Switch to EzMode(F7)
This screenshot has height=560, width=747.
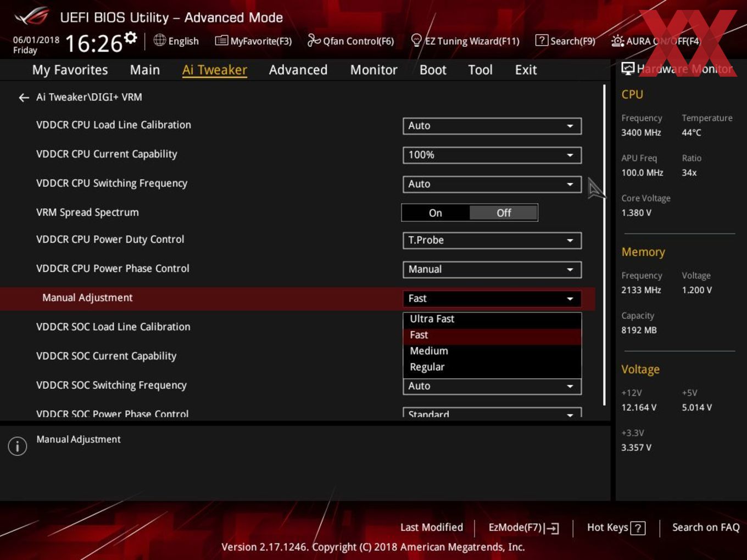[x=523, y=528]
